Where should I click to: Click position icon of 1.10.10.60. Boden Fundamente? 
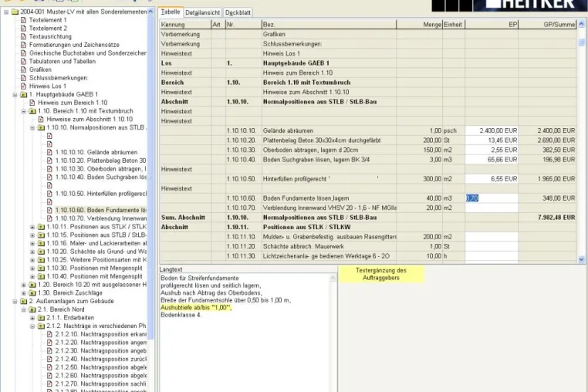pyautogui.click(x=49, y=210)
